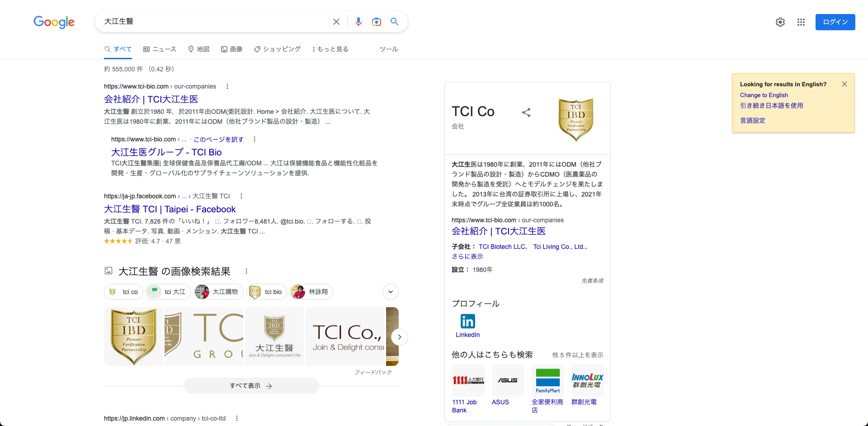Screen dimensions: 868x426
Task: Switch to the 地図 tab
Action: point(199,49)
